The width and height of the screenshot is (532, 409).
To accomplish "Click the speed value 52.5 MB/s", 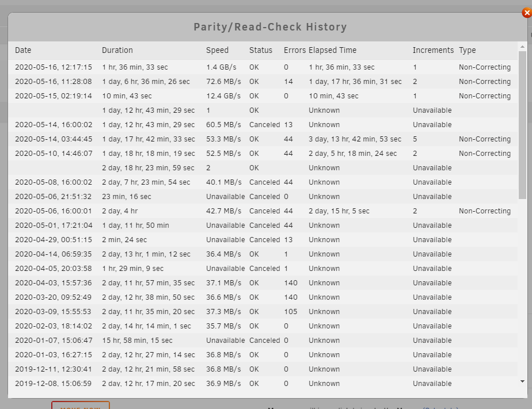I will tap(223, 154).
